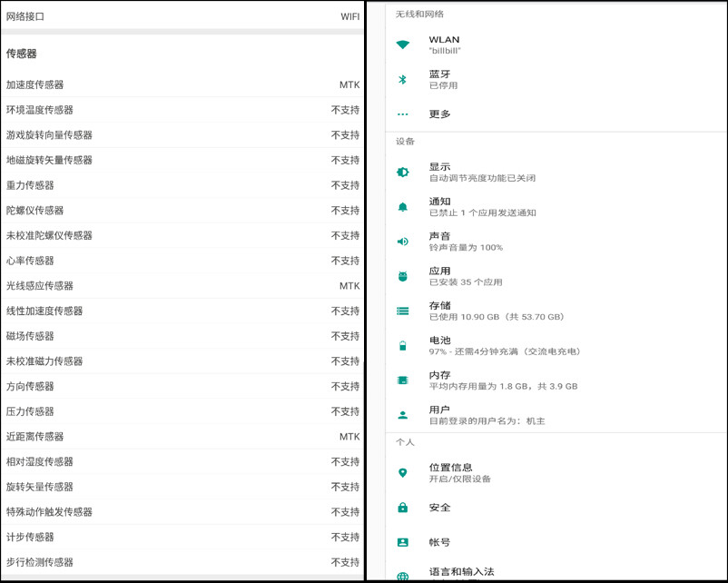Select the 磁场传感器 row
This screenshot has width=728, height=583.
[x=182, y=335]
